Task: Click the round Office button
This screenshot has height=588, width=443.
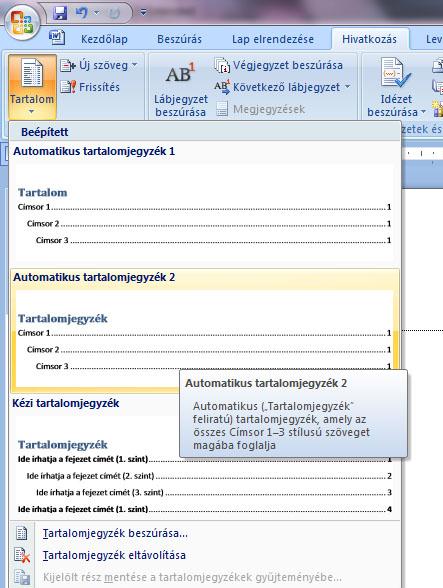Action: click(22, 22)
